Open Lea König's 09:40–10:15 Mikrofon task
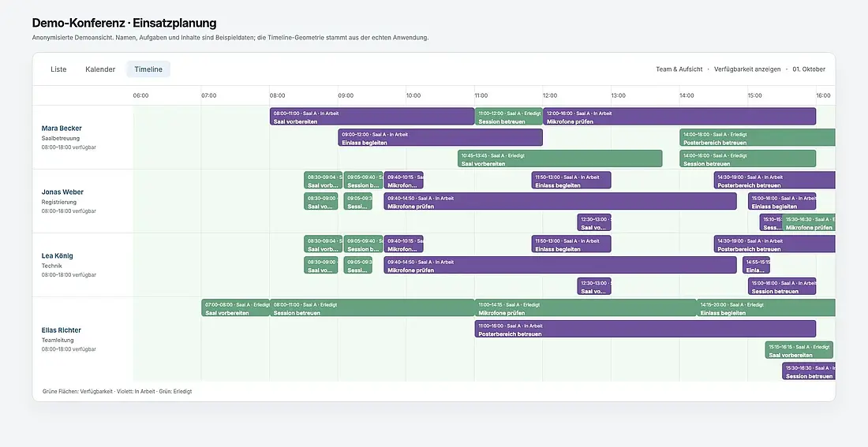This screenshot has height=447, width=868. click(x=403, y=244)
